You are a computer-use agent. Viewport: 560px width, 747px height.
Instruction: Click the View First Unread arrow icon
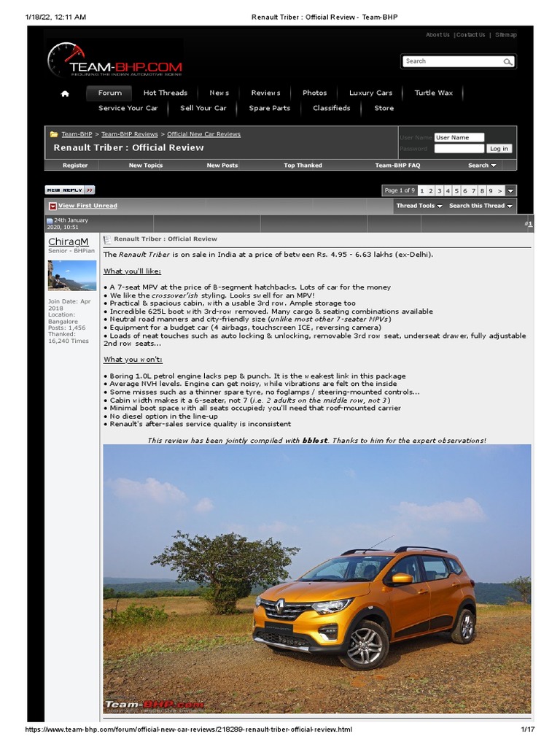tap(52, 206)
